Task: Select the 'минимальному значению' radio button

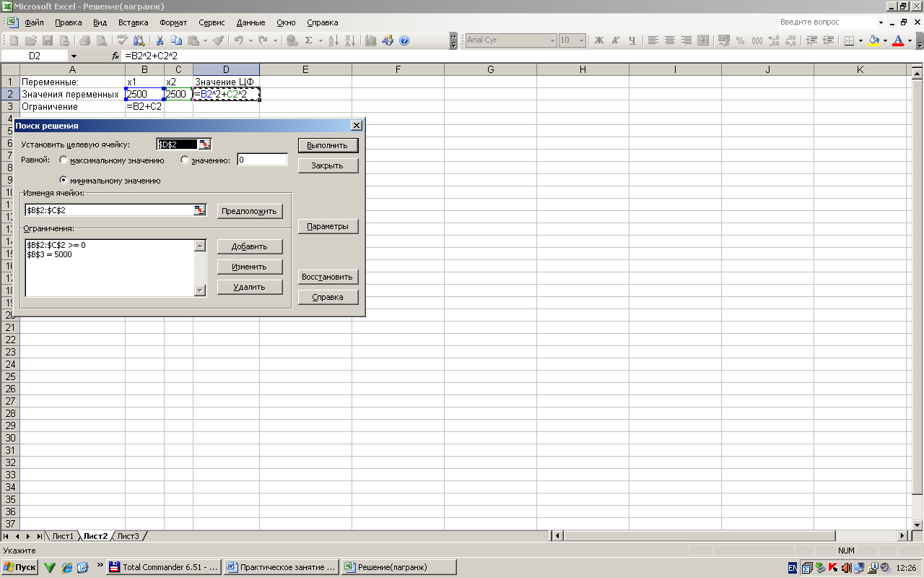Action: coord(64,181)
